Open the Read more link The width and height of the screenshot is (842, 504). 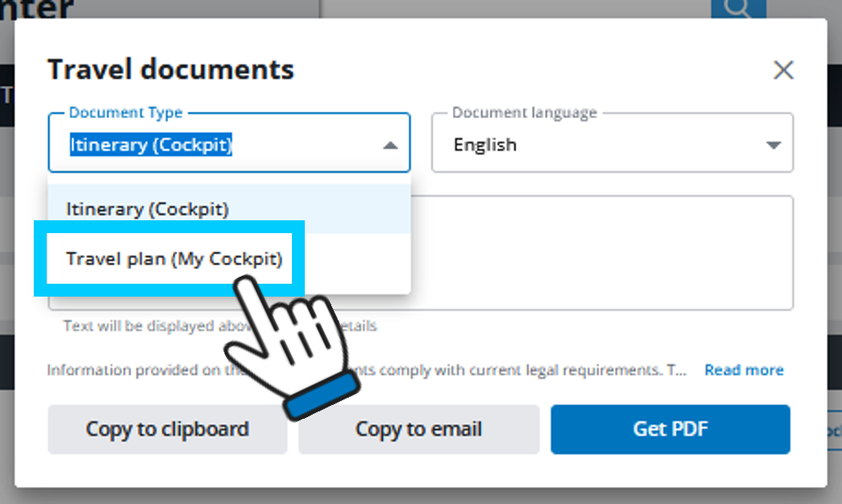(x=743, y=371)
